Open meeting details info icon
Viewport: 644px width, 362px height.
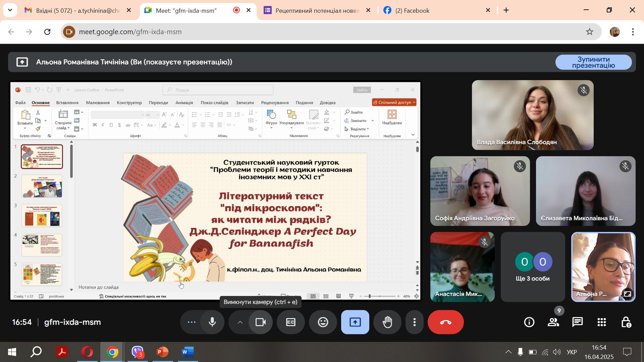pos(529,322)
